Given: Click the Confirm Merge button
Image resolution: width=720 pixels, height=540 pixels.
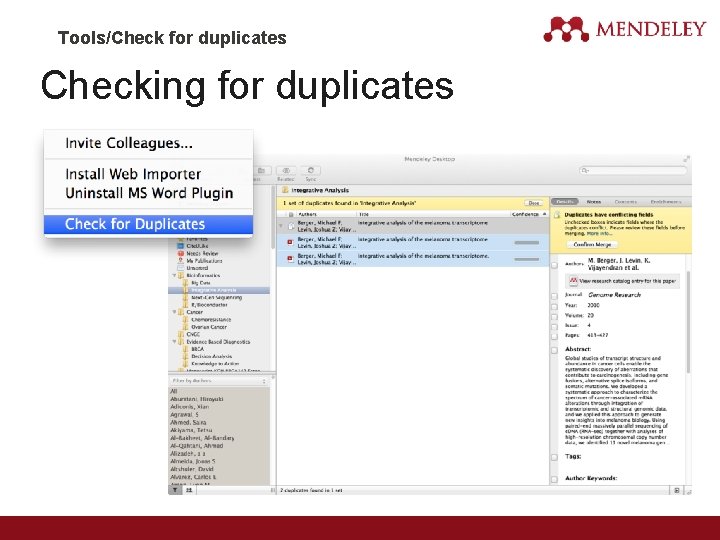Looking at the screenshot, I should [592, 244].
